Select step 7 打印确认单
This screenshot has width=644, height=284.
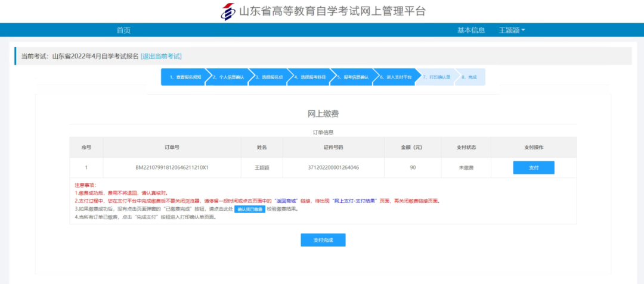point(436,77)
